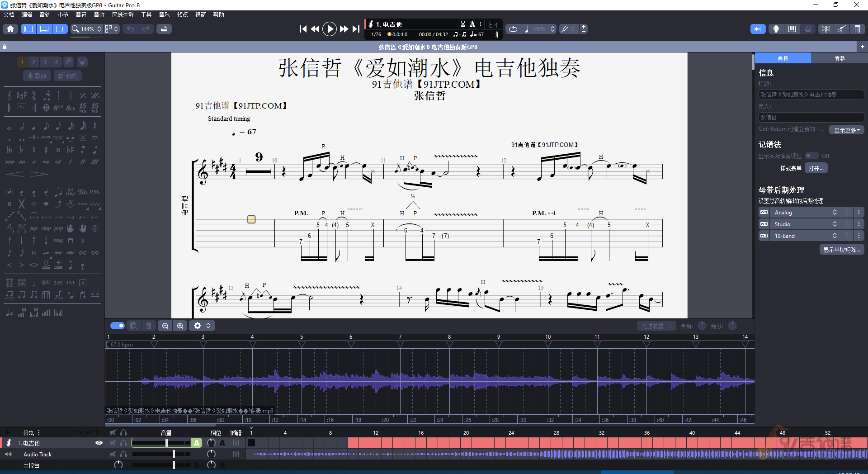868x474 pixels.
Task: Open zoom level 144% stepper
Action: [99, 29]
